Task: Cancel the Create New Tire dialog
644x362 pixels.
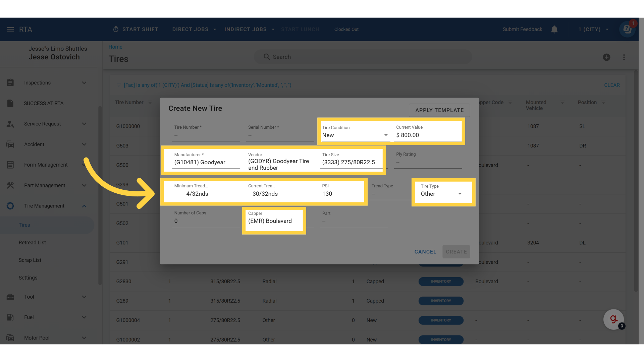Action: 425,252
